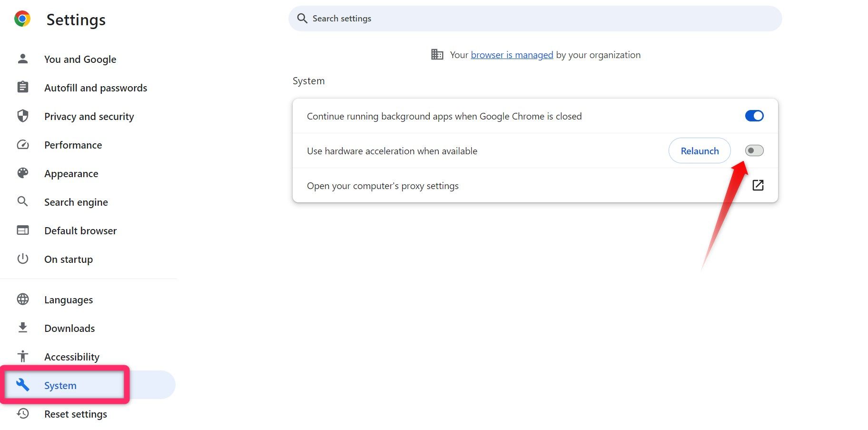868x430 pixels.
Task: Click the organization building icon
Action: [x=436, y=54]
